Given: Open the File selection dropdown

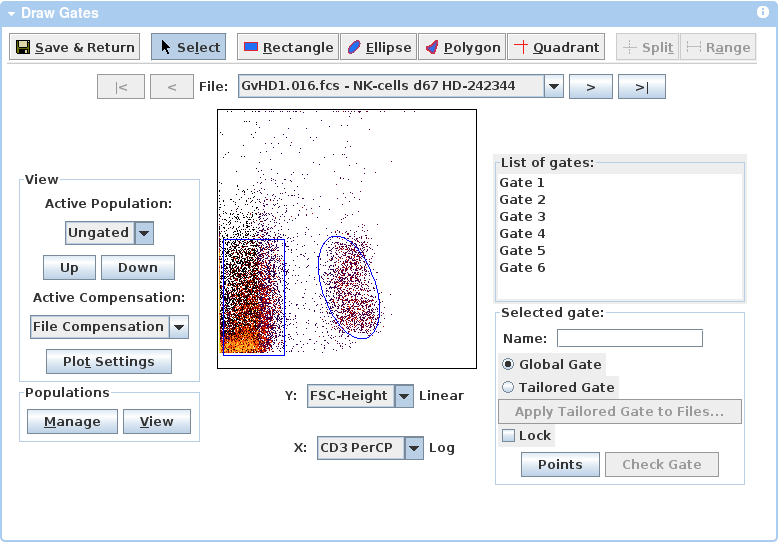Looking at the screenshot, I should (554, 87).
